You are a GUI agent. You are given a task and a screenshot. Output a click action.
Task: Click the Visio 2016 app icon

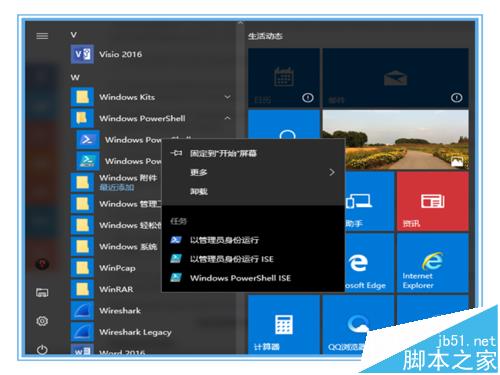82,54
